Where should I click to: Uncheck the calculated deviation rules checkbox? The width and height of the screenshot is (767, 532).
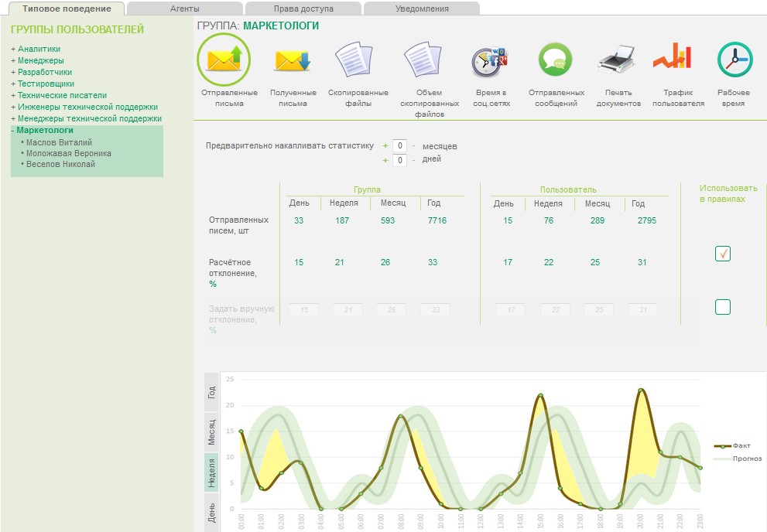pos(722,254)
